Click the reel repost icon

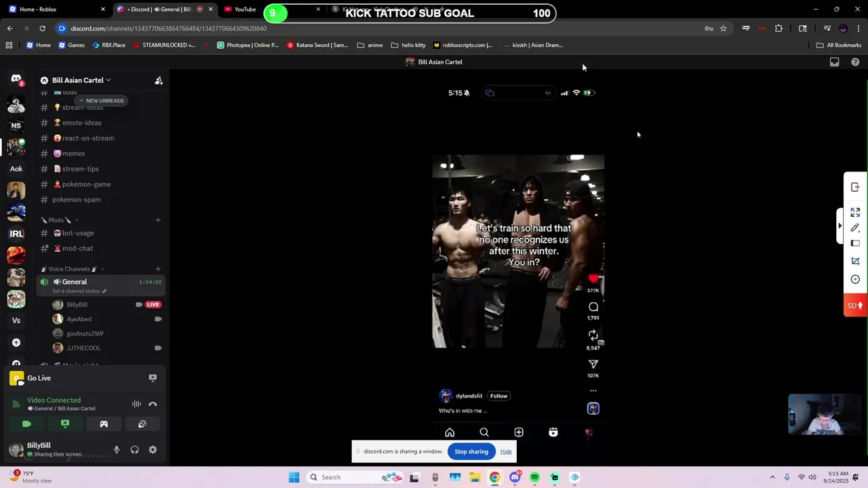(x=593, y=335)
